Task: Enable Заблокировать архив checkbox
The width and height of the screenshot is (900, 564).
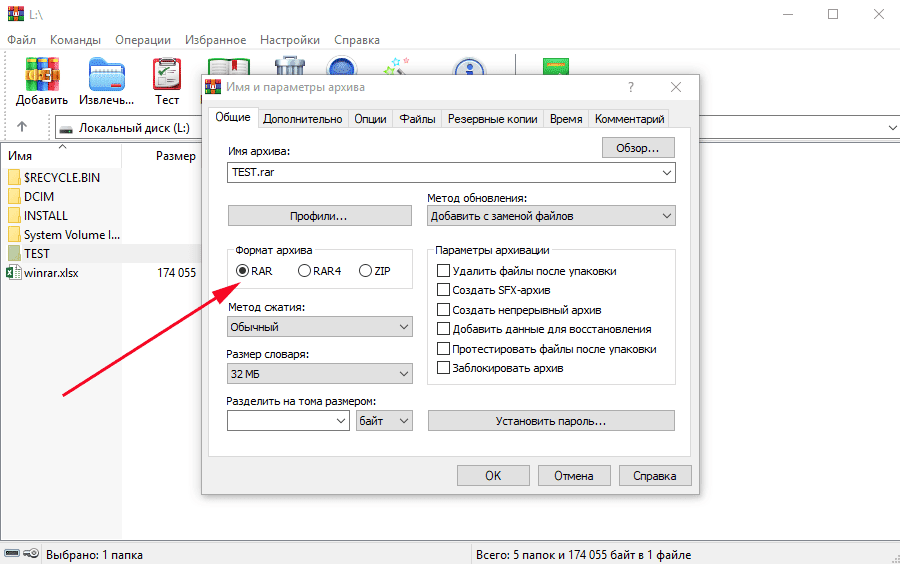Action: (x=444, y=368)
